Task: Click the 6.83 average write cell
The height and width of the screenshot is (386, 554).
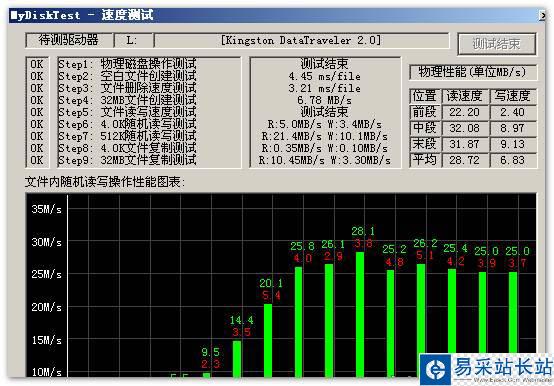Action: [513, 160]
